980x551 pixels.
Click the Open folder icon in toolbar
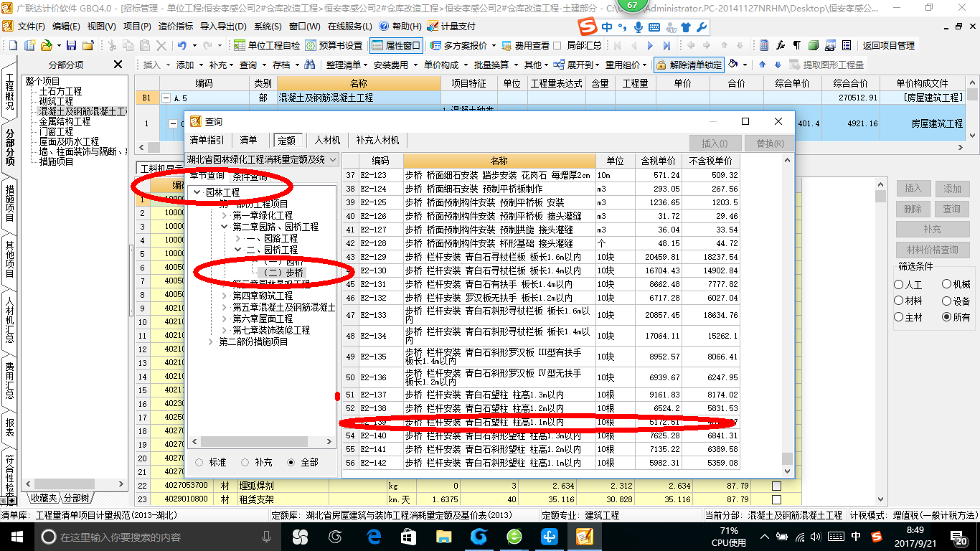[x=47, y=45]
